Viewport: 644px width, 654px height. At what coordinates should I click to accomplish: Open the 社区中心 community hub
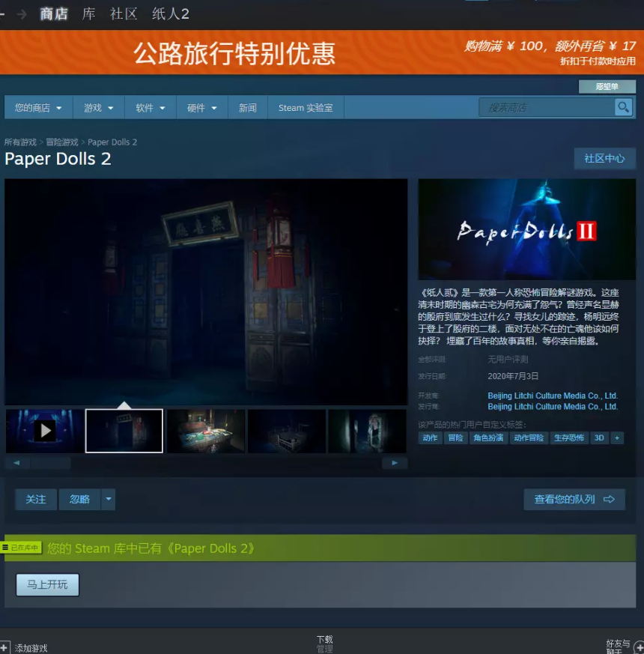tap(604, 159)
